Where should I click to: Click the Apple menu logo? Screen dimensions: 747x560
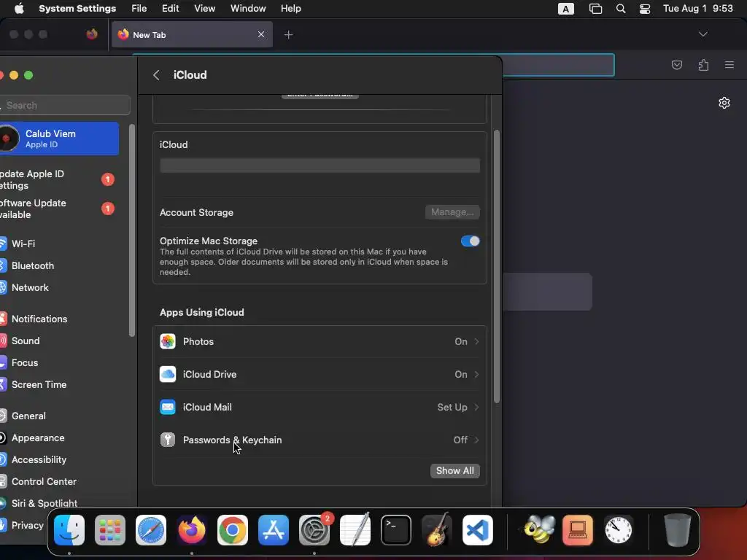tap(19, 9)
